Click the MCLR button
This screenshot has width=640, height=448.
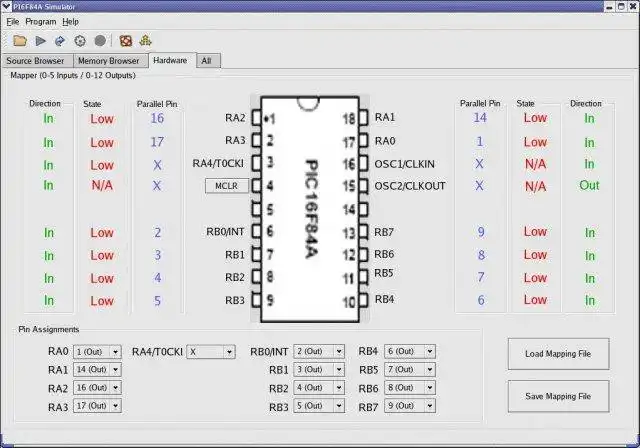pos(227,186)
